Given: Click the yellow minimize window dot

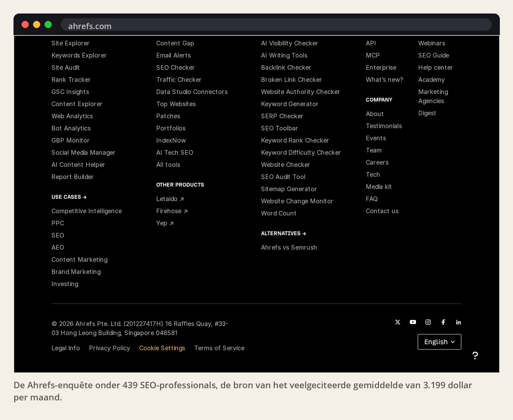Looking at the screenshot, I should point(37,25).
